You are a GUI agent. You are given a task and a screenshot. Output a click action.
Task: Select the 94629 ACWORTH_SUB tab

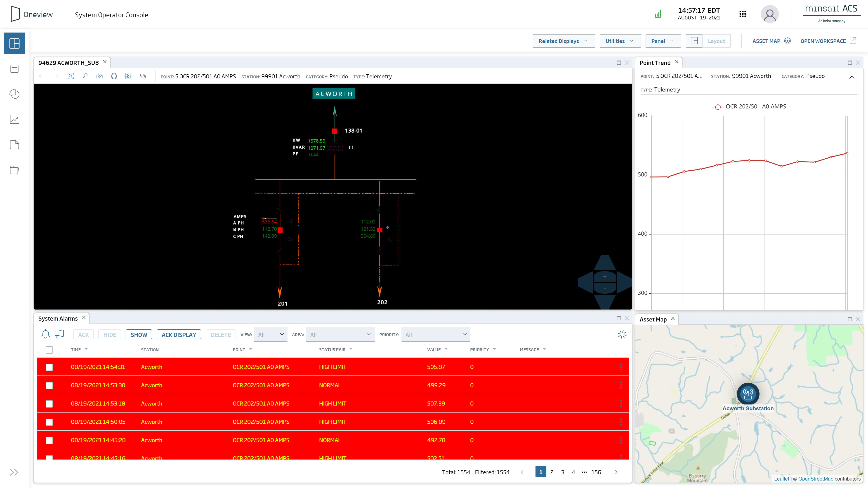[68, 63]
